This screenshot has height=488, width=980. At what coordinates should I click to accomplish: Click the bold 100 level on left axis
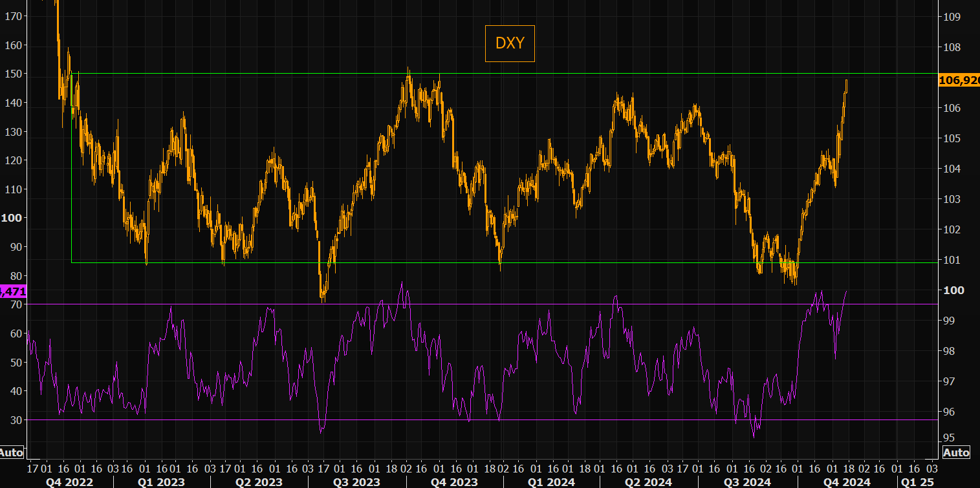tap(12, 218)
